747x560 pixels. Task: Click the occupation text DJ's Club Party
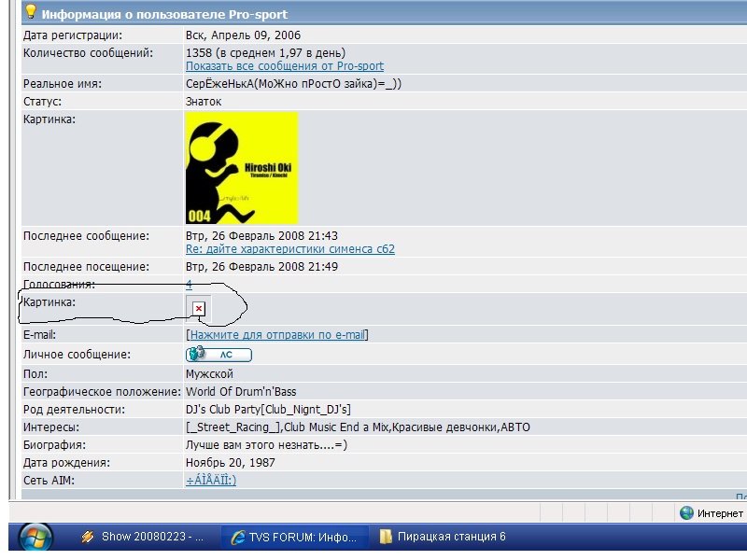(x=268, y=409)
